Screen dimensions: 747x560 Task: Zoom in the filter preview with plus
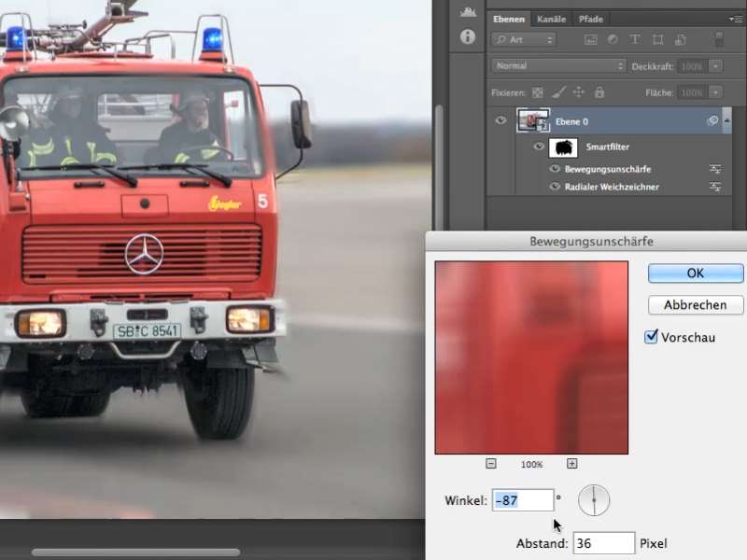[x=572, y=463]
